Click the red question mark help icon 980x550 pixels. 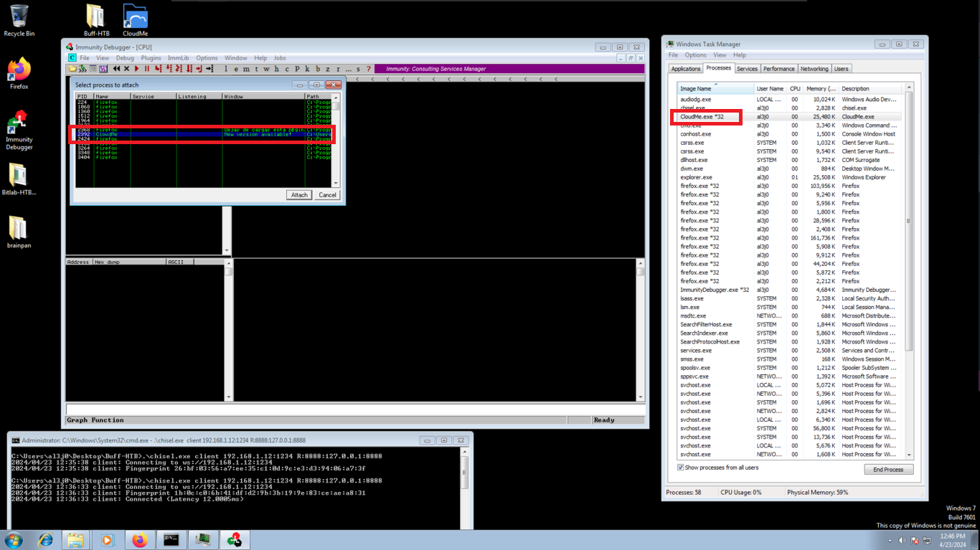click(369, 69)
